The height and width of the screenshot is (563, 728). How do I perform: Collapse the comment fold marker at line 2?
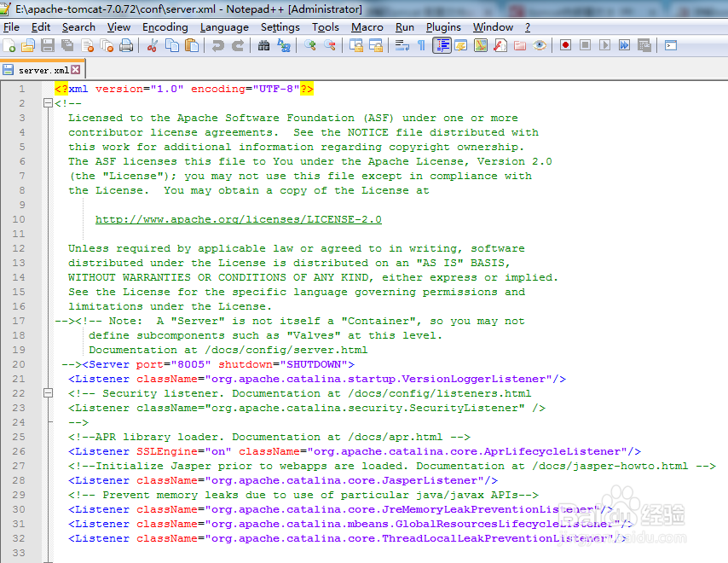[x=48, y=103]
